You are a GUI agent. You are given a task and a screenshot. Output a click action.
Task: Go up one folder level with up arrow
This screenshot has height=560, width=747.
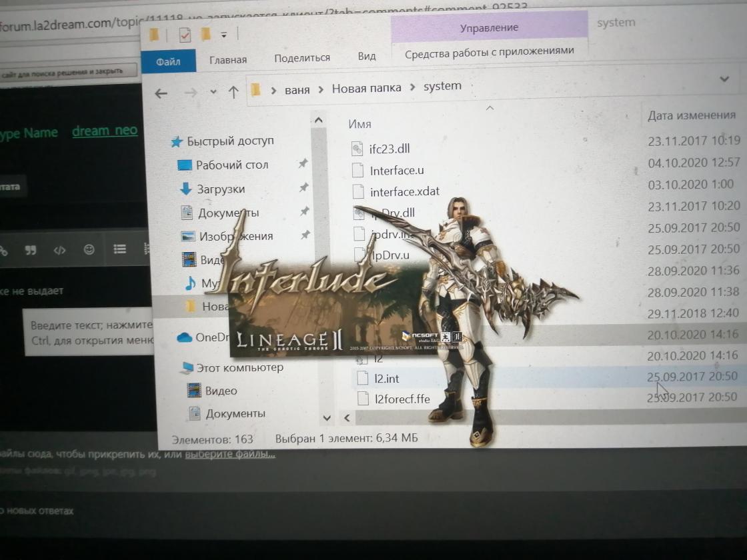tap(233, 92)
